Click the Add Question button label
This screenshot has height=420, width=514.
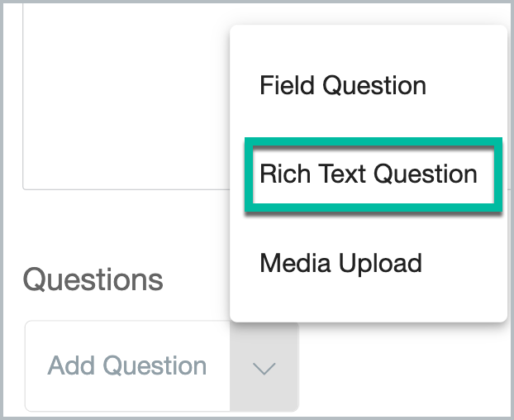(127, 365)
